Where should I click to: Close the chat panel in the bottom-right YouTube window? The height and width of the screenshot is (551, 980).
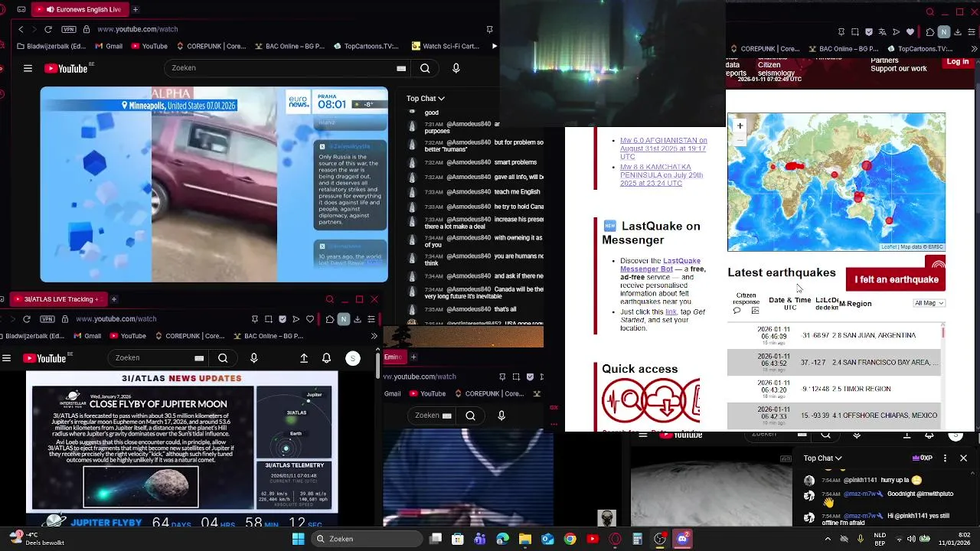[963, 458]
